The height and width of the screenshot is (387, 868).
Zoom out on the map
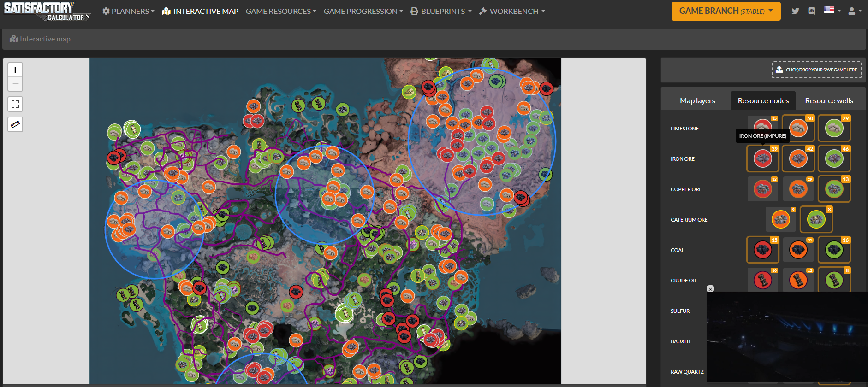pos(15,84)
